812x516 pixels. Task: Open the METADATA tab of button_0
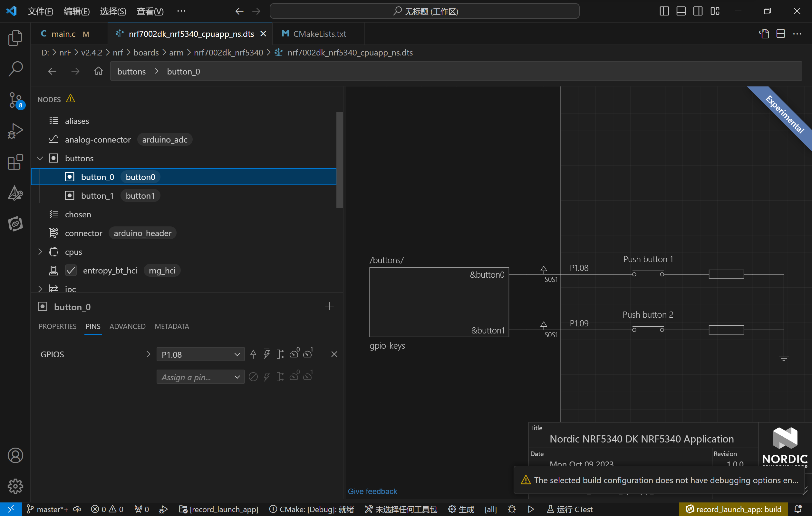pos(172,326)
